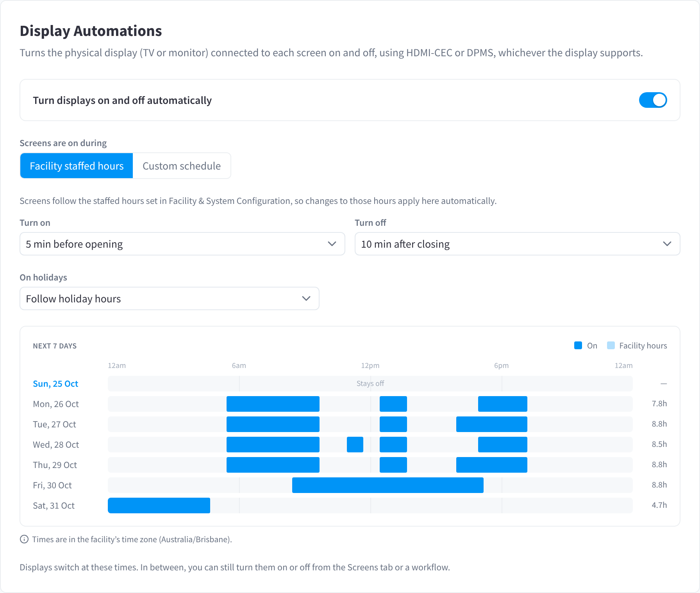Click the 4.7h total for Saturday
Viewport: 700px width, 593px height.
pos(659,505)
